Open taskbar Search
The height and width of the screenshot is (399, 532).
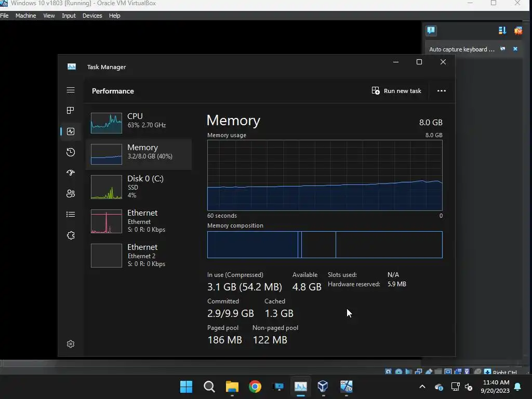pos(209,387)
